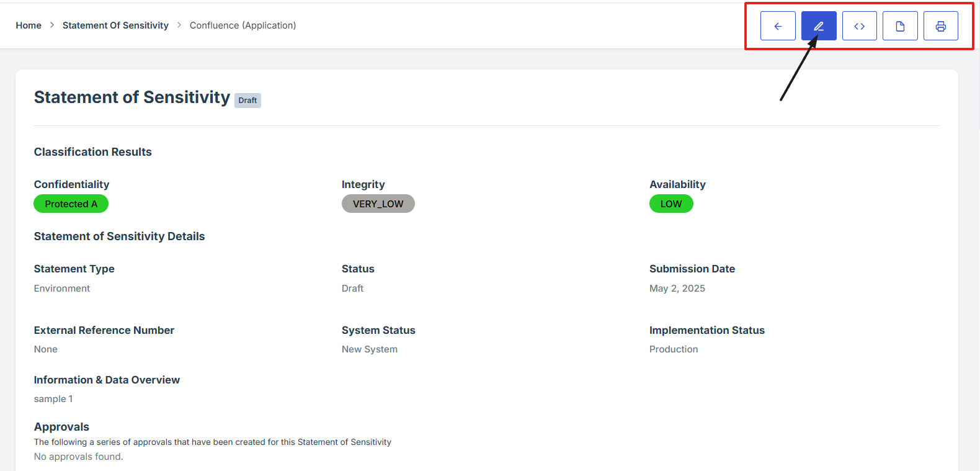Select the May 2, 2025 submission date

[x=677, y=289]
